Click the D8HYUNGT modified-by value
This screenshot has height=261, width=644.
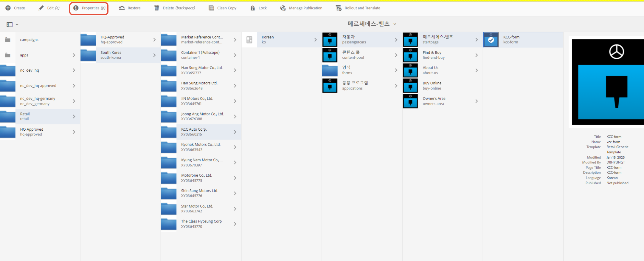(x=616, y=163)
